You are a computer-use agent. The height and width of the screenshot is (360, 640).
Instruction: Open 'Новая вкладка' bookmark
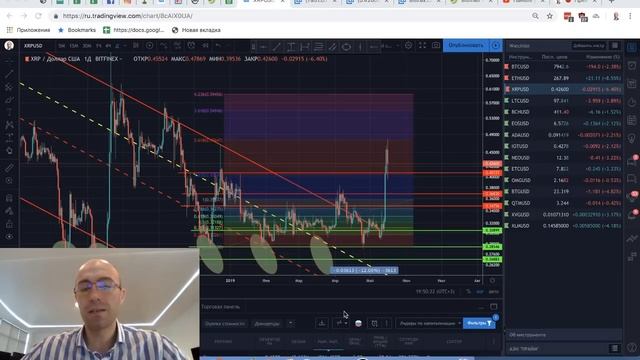point(196,30)
